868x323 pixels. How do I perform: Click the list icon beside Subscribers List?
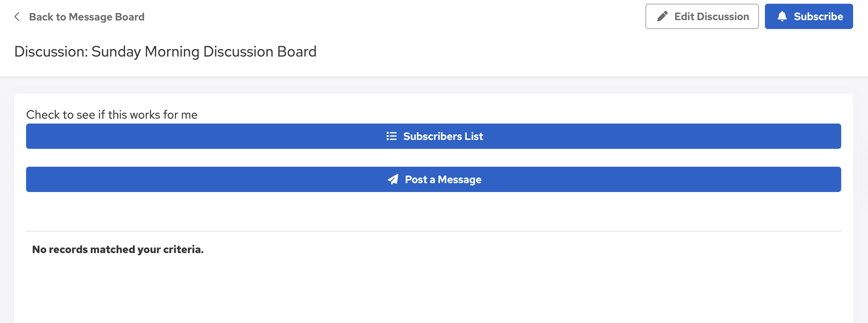pyautogui.click(x=392, y=136)
